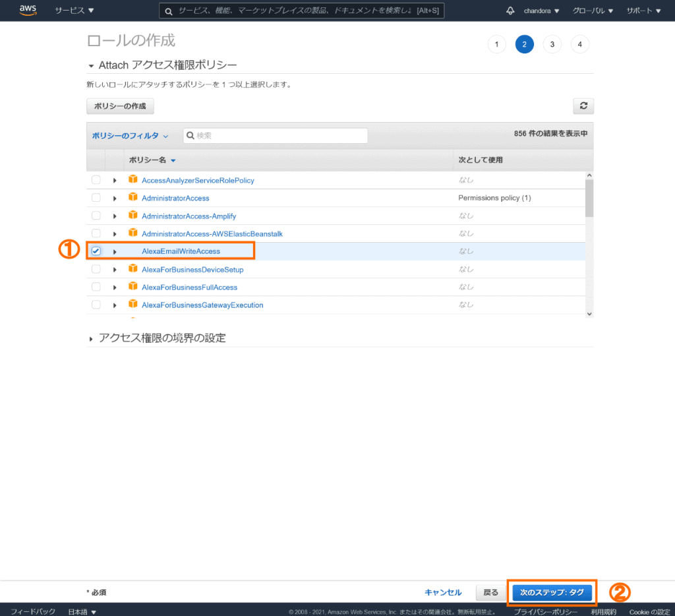Click the policy list scroll-down arrow
The image size is (675, 616).
[589, 314]
